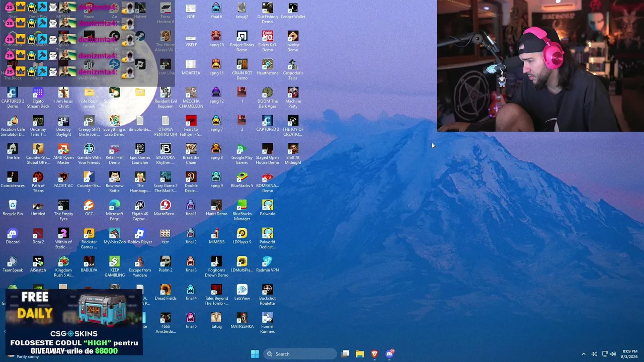Select the Out Fishing Demo shortcut
The height and width of the screenshot is (362, 644).
click(267, 14)
